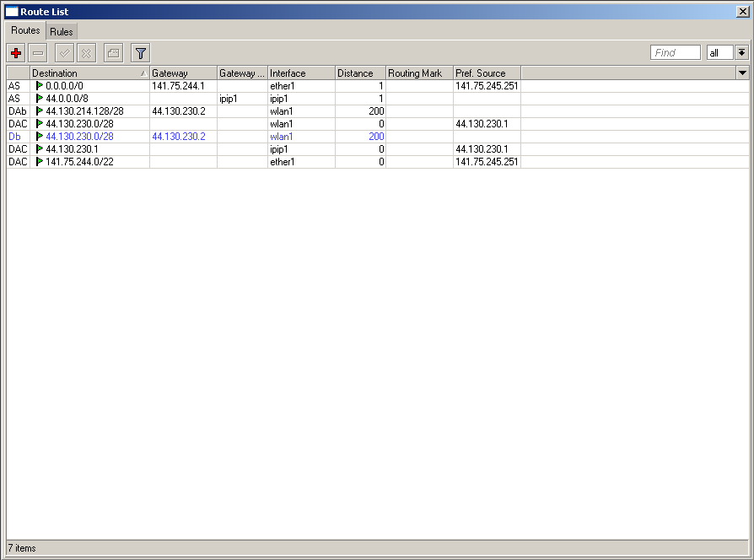Click the Pref. Source column header

click(x=486, y=73)
